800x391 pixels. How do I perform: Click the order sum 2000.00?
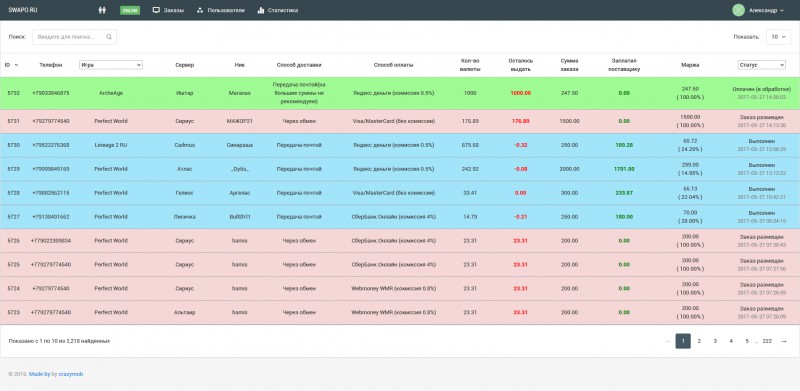click(x=569, y=169)
